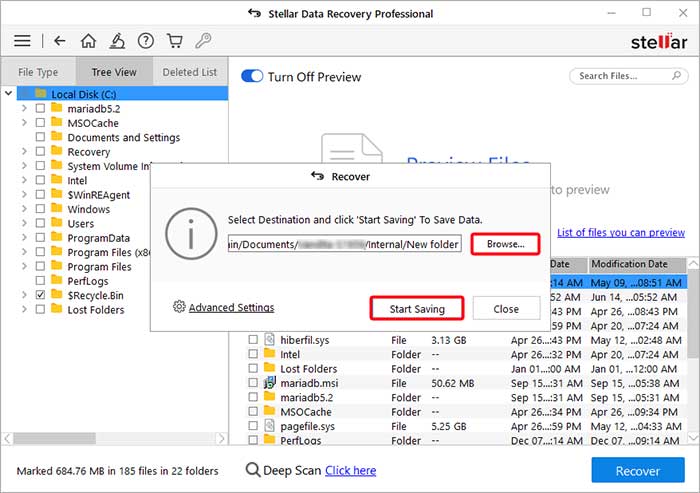
Task: Check the mariadb5.2 tree checkbox
Action: click(40, 108)
